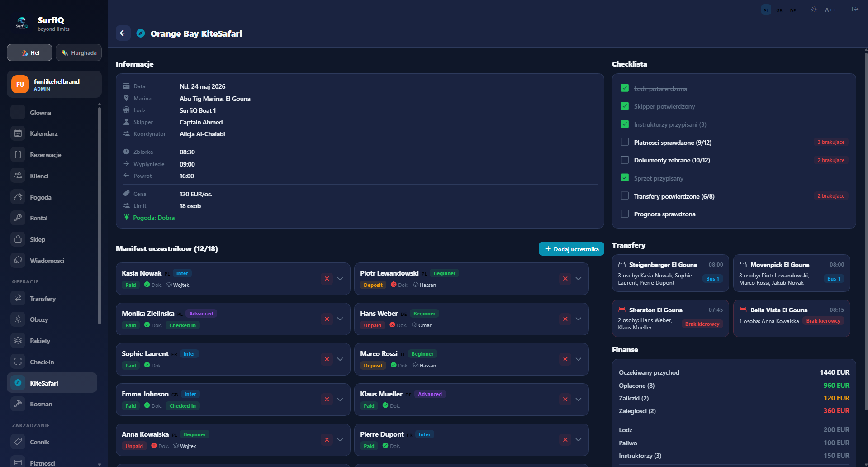
Task: Expand Monika Zielinska's participant card chevron
Action: point(340,319)
